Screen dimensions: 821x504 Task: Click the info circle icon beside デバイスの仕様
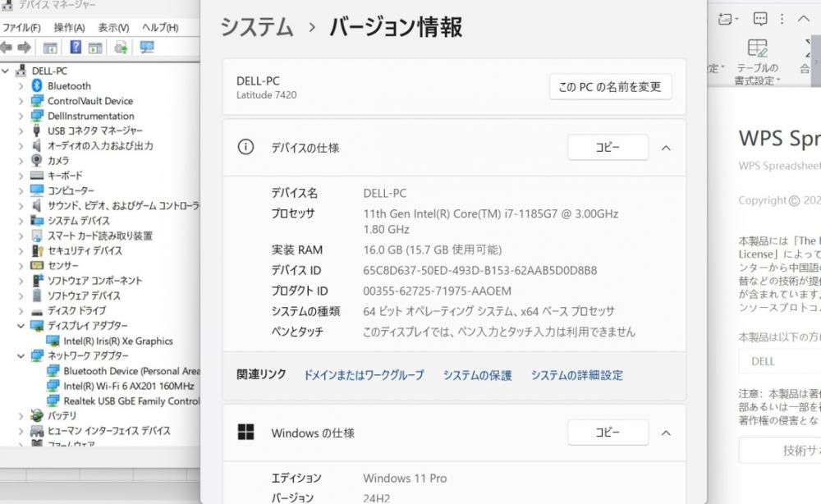coord(245,147)
